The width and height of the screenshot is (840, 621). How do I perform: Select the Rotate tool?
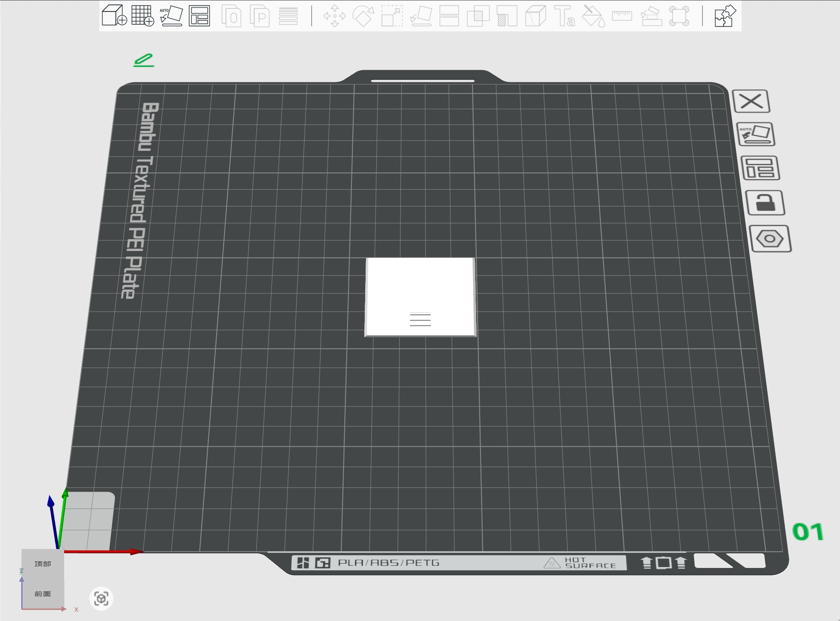click(363, 16)
